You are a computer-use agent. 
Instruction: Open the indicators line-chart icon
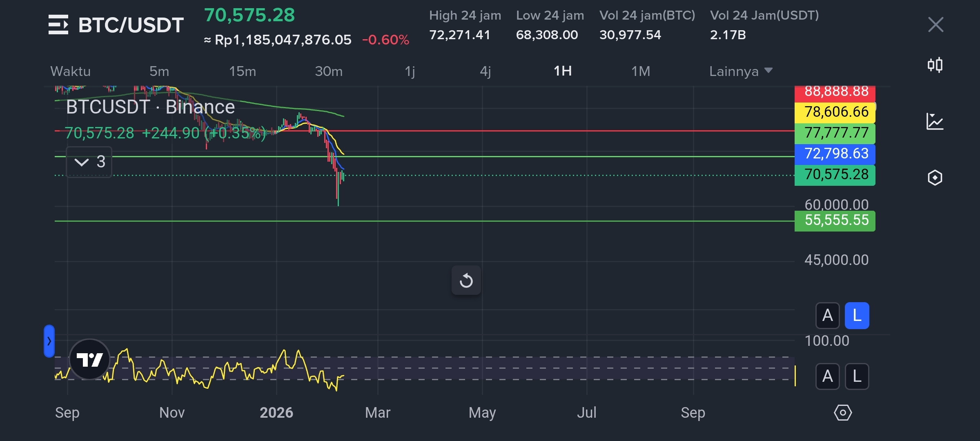tap(935, 121)
